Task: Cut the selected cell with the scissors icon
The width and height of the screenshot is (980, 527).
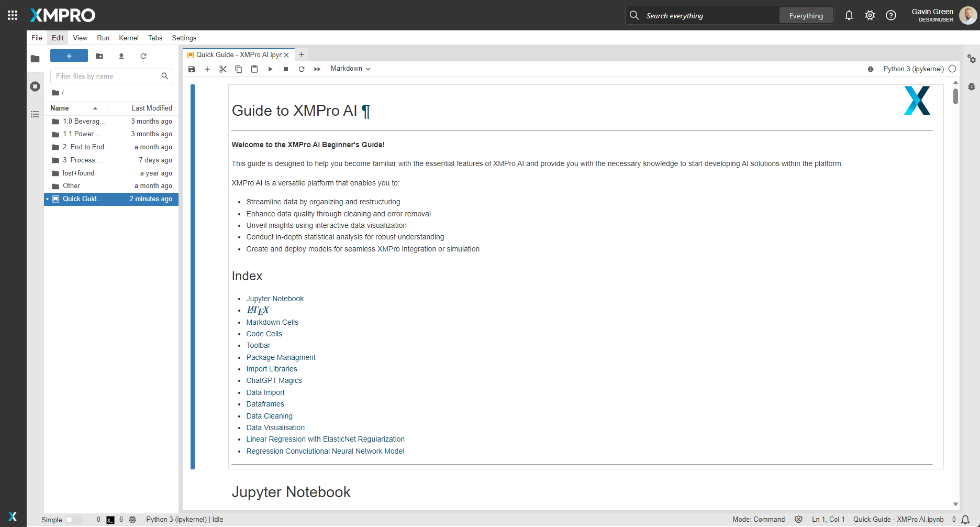Action: coord(223,69)
